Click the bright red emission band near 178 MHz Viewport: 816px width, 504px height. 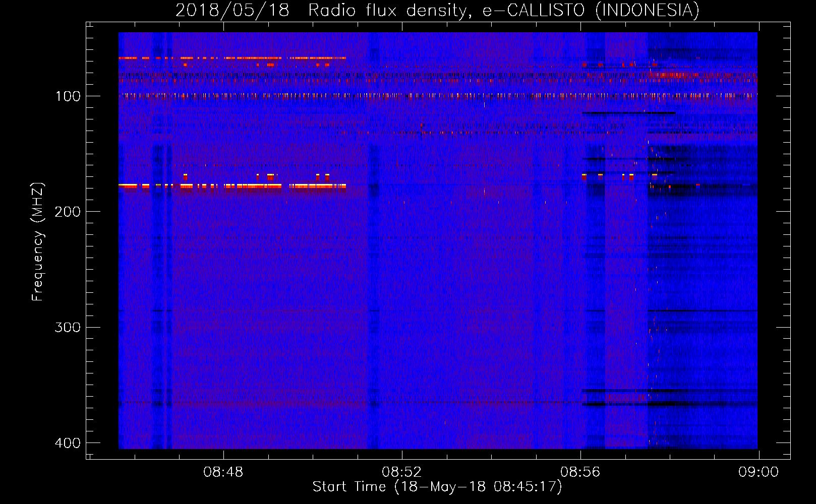point(232,186)
